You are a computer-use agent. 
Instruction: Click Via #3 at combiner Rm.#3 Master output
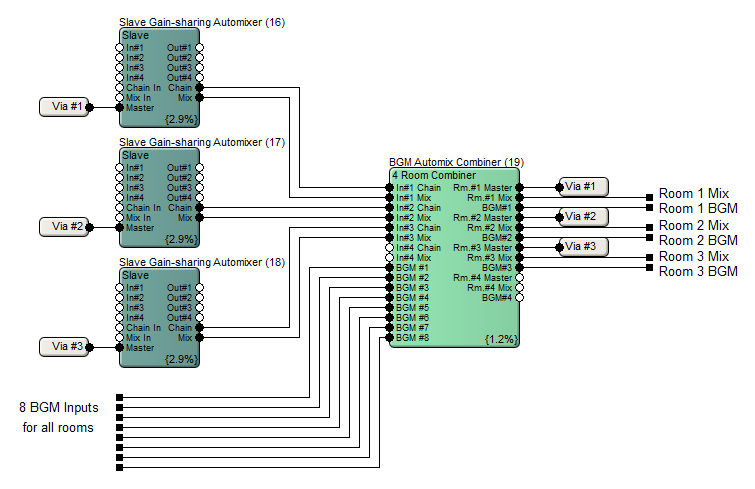click(583, 247)
